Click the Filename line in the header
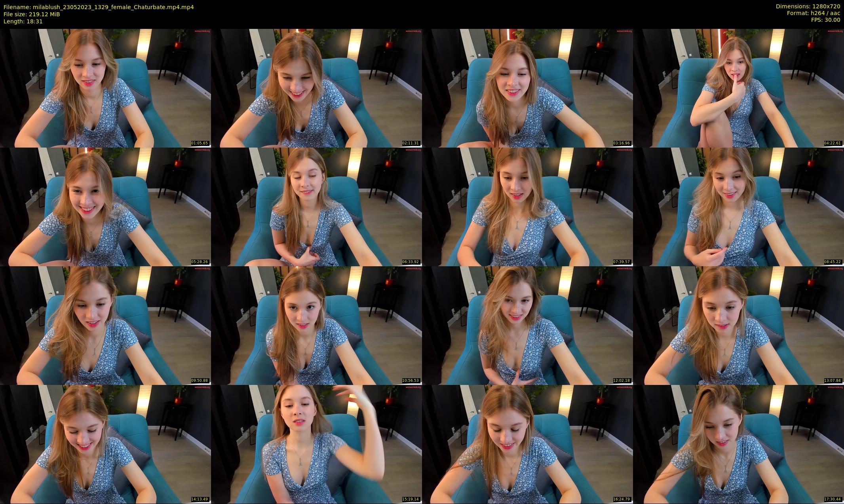 pos(99,7)
